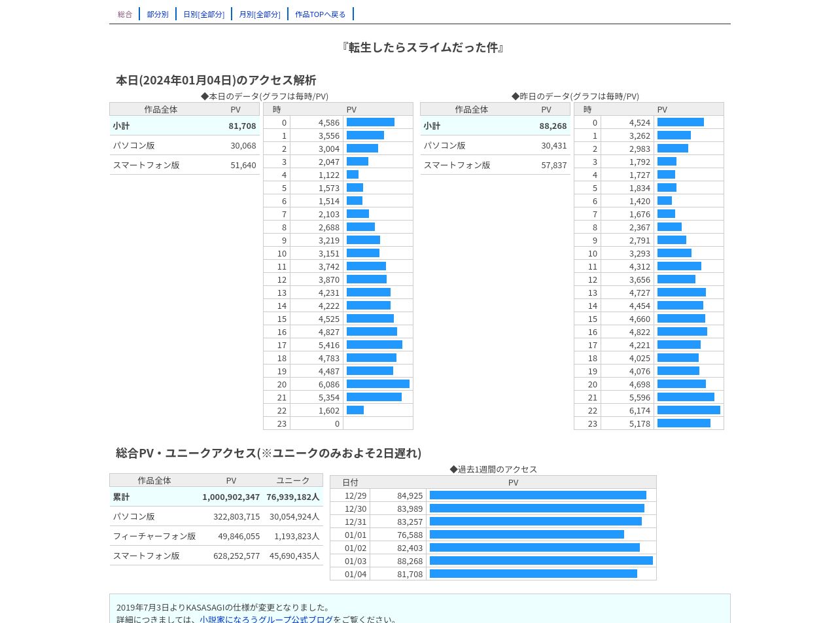Select the 12/29 weekly bar with 84,925 PV
840x623 pixels.
(x=538, y=495)
